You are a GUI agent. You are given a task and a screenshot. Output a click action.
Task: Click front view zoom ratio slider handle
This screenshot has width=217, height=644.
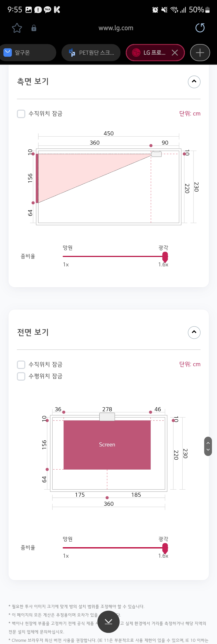click(165, 548)
